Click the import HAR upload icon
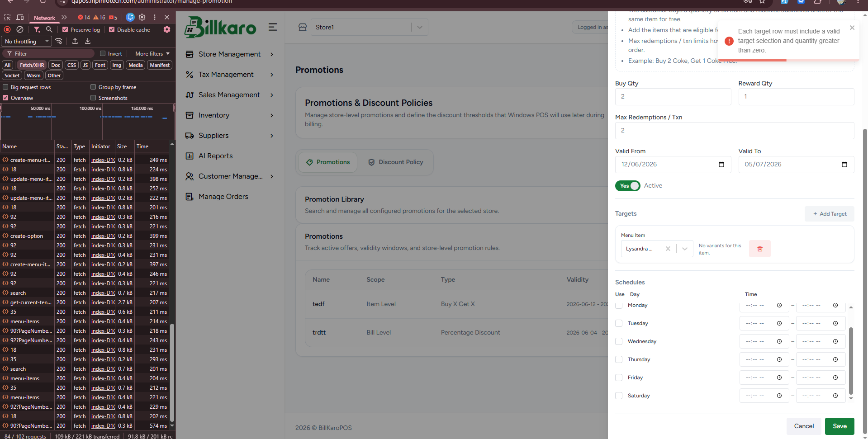The height and width of the screenshot is (439, 868). tap(75, 41)
